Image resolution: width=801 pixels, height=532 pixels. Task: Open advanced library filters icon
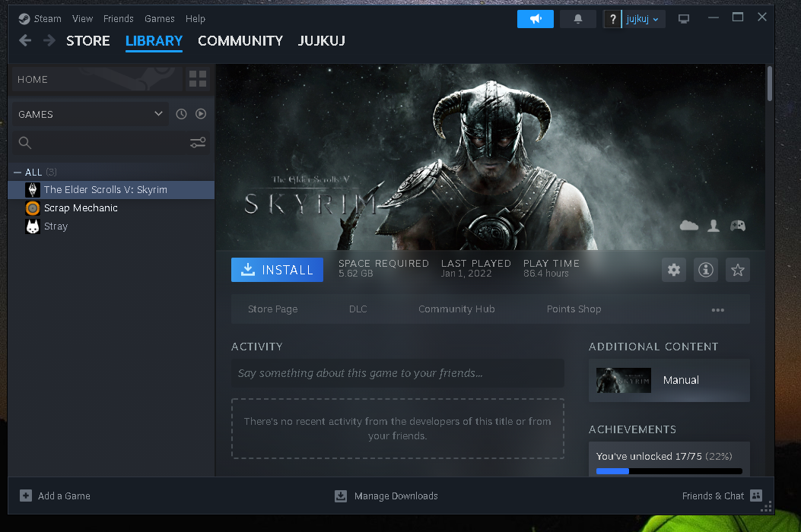198,143
